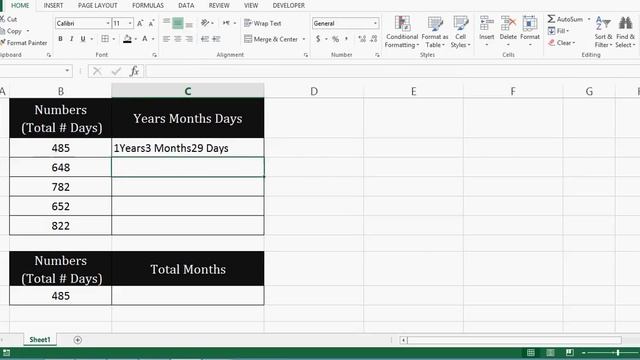Apply Percent Style
Image resolution: width=640 pixels, height=360 pixels.
[336, 39]
